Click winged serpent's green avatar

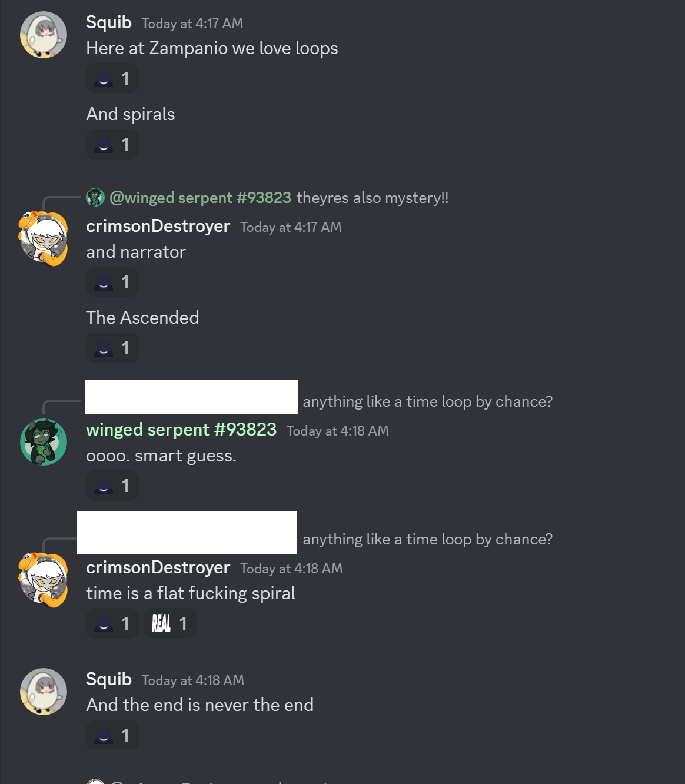point(44,442)
